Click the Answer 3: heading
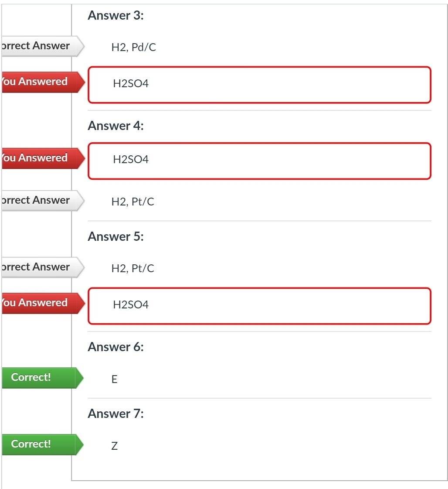This screenshot has height=489, width=448. (115, 16)
